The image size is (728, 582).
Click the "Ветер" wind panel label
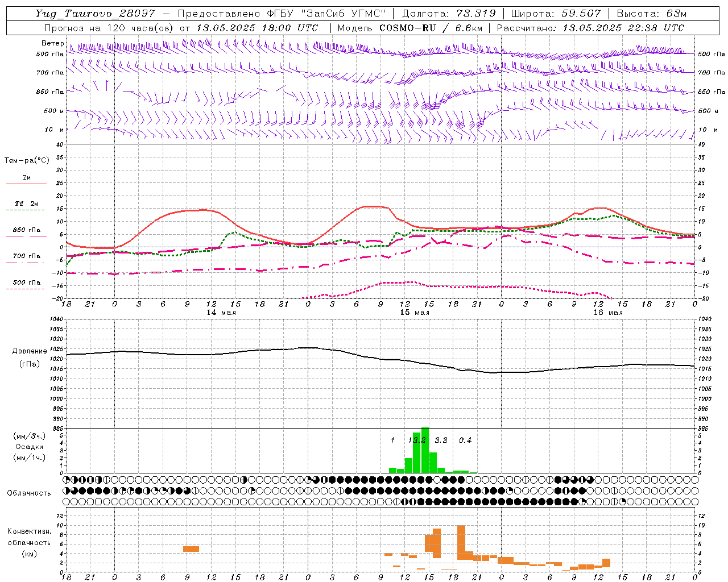pyautogui.click(x=52, y=43)
